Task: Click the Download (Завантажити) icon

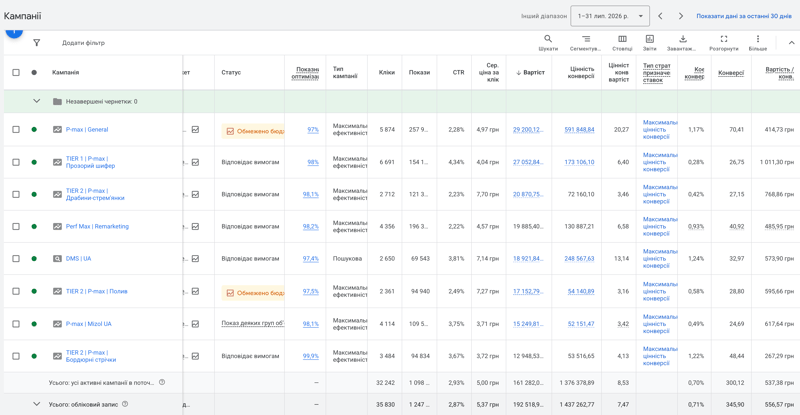Action: point(683,39)
